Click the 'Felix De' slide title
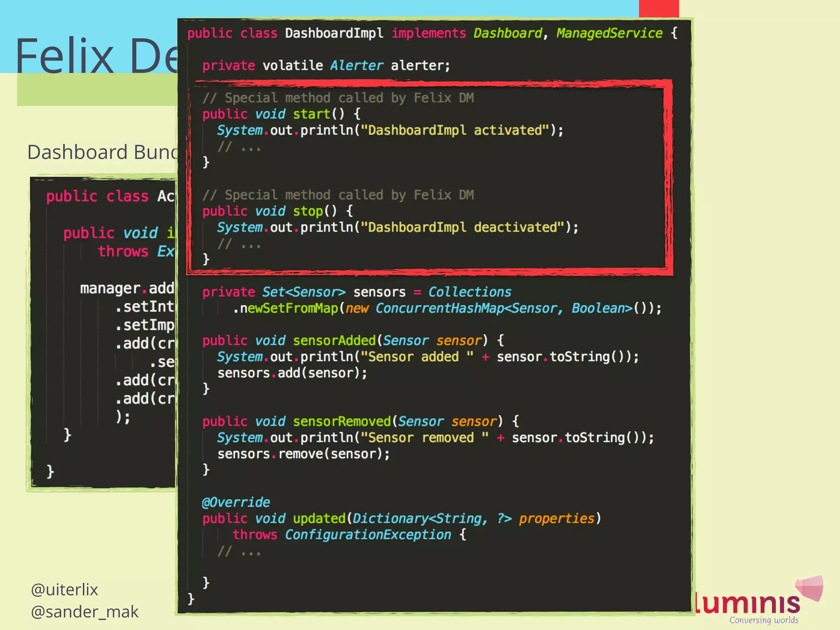This screenshot has width=840, height=630. coord(97,55)
